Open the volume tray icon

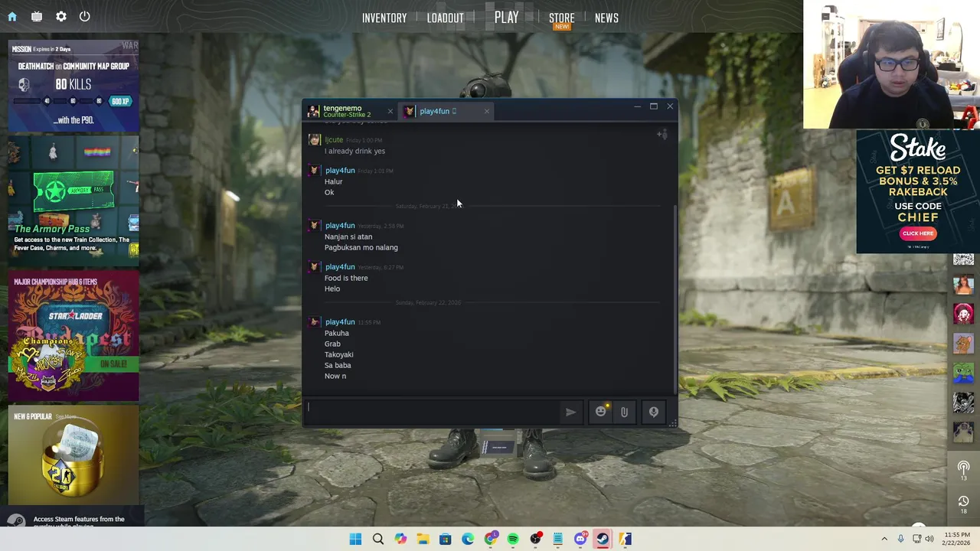[x=929, y=539]
